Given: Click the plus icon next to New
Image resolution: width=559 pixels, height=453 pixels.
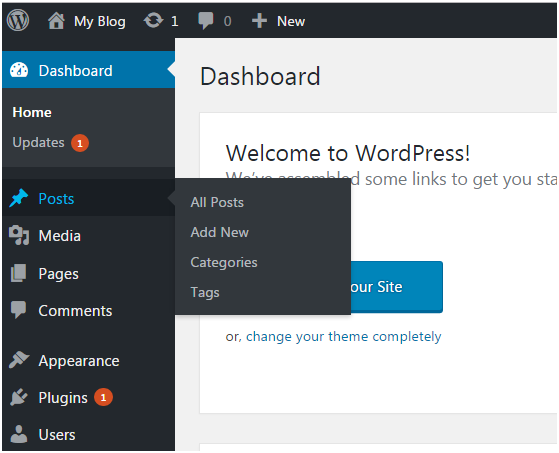Looking at the screenshot, I should coord(259,21).
